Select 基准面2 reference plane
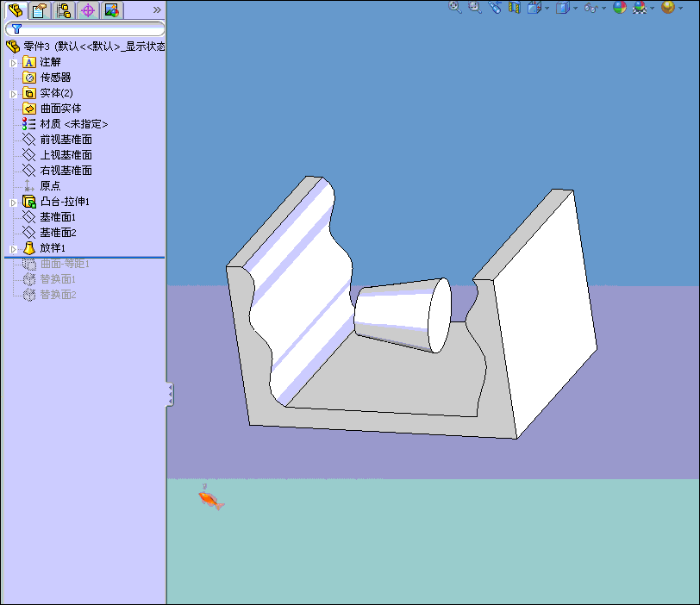Image resolution: width=700 pixels, height=605 pixels. (x=58, y=233)
